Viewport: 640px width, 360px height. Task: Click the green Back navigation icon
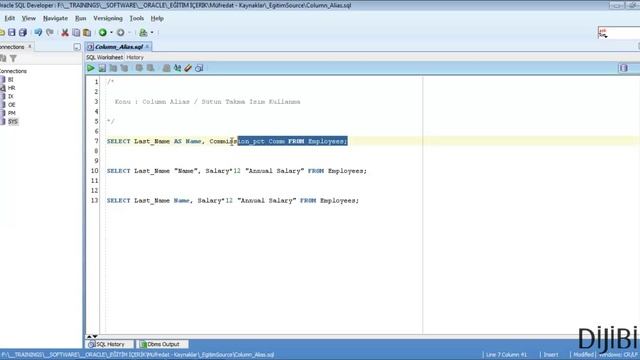pos(102,32)
